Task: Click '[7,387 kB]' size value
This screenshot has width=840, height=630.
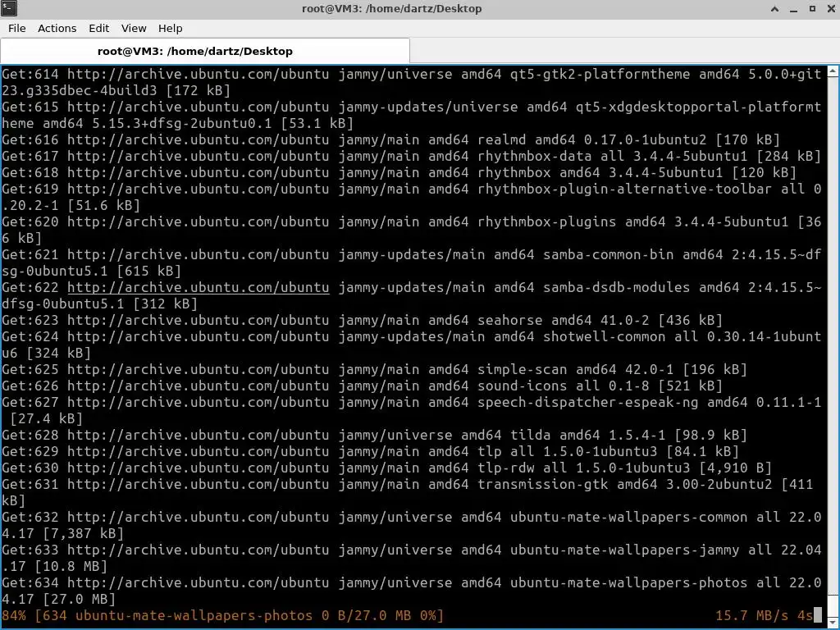Action: pos(84,533)
